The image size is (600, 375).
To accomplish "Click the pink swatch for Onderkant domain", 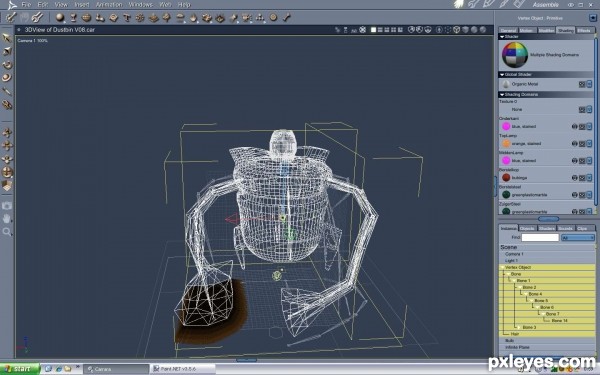I will 506,126.
